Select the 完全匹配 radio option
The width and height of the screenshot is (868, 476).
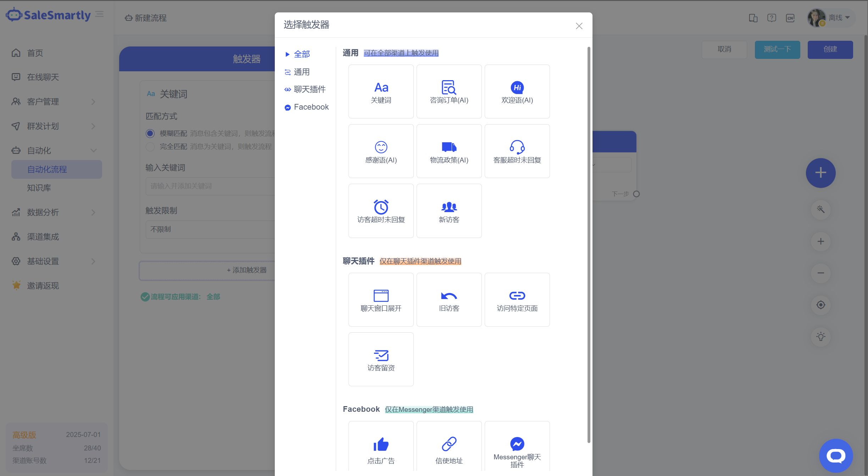[150, 146]
